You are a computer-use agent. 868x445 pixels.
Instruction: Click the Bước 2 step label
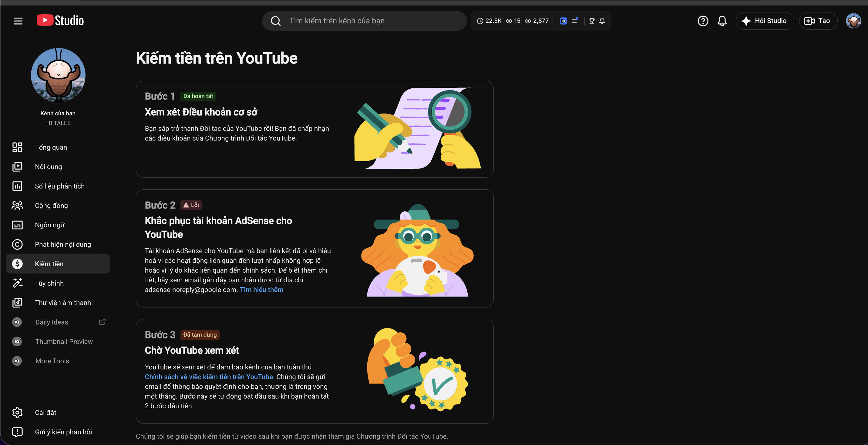[160, 205]
